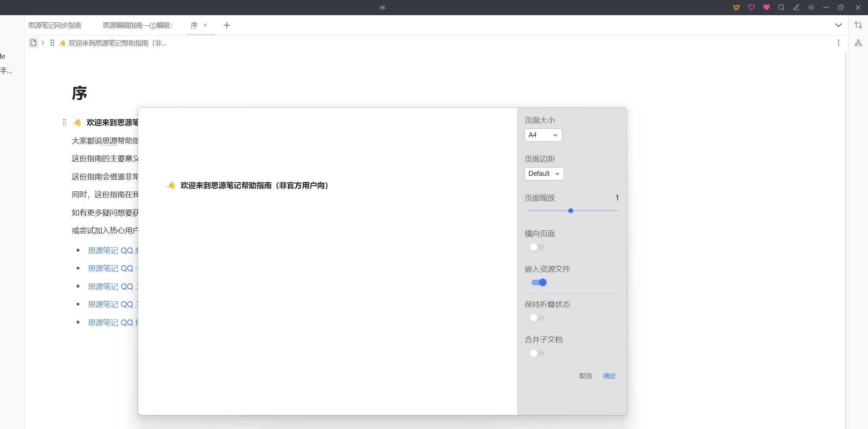Click the 确定 confirm button
The image size is (868, 429).
609,376
